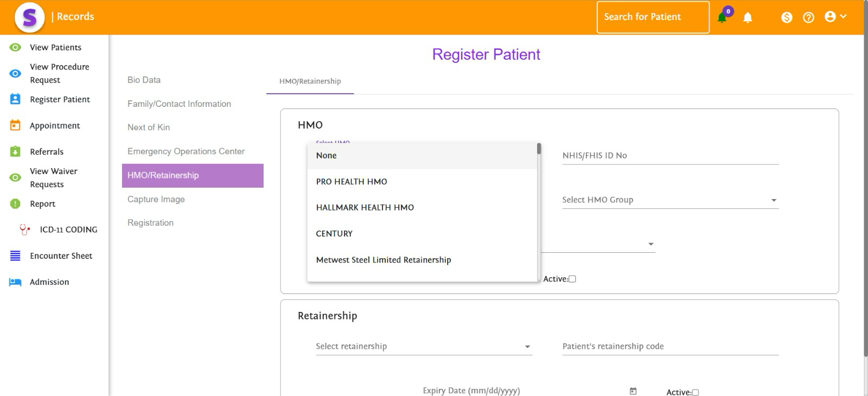Choose HALLMARK HEALTH HMO option

coord(422,208)
